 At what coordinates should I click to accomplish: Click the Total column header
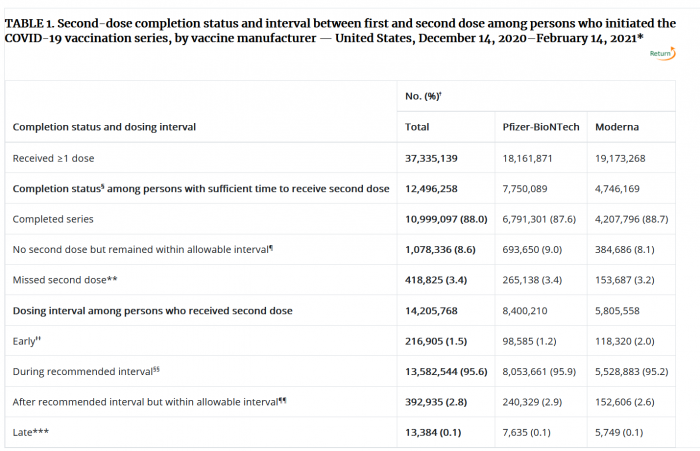point(417,127)
